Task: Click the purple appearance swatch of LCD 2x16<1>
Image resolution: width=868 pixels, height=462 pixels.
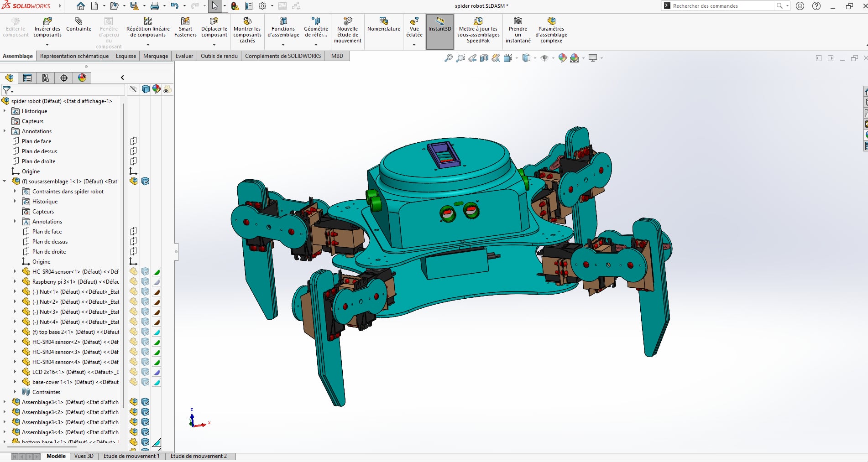Action: coord(157,372)
